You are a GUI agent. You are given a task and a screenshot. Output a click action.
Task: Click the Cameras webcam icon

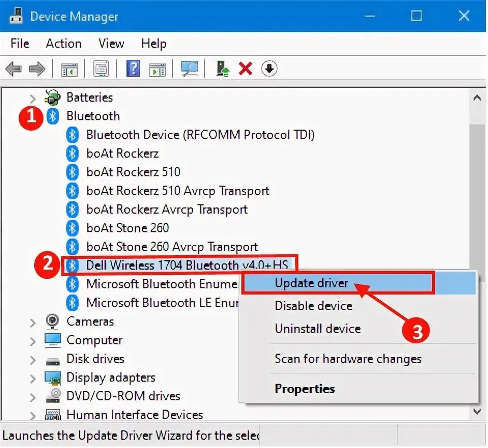52,321
